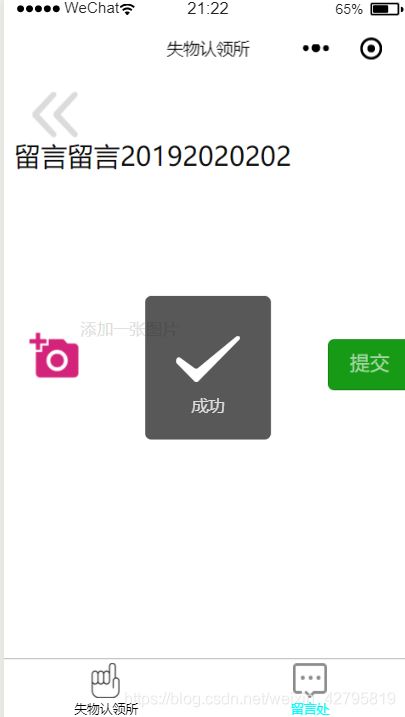405x717 pixels.
Task: Click into the 留言留言20192020202 text field
Action: [153, 157]
